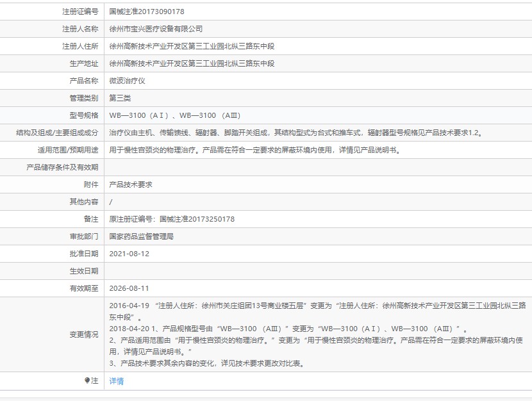Select change item 3 about 产品技术要求其余内容
This screenshot has height=401, width=532.
pos(208,363)
